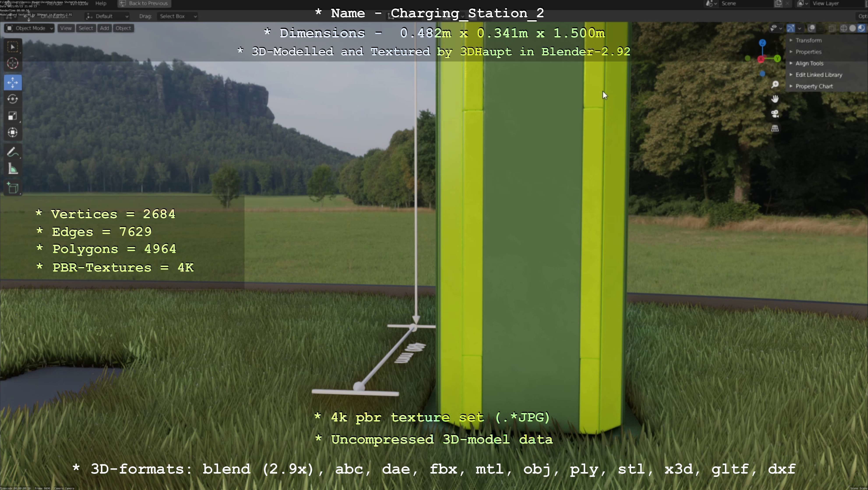Open the Select Box drag dropdown

(177, 16)
